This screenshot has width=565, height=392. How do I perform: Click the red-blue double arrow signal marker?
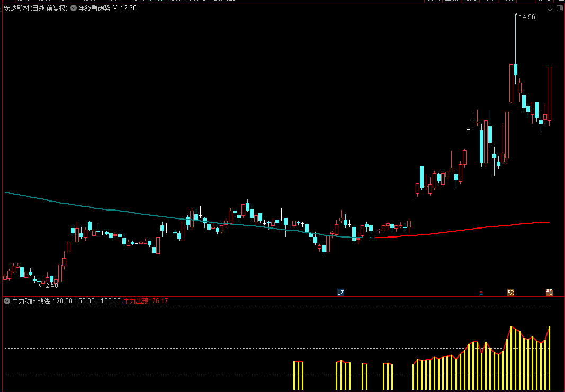[x=481, y=293]
